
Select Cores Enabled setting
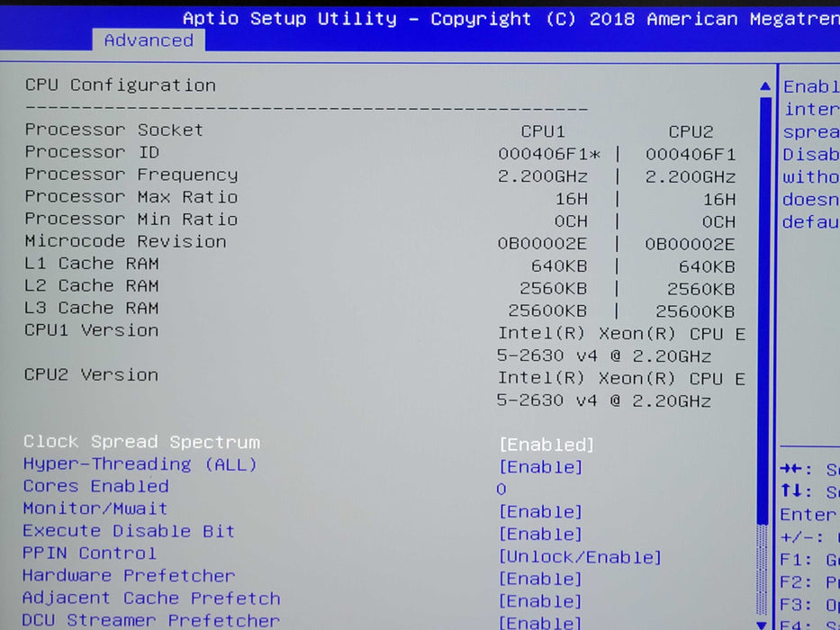click(x=96, y=486)
